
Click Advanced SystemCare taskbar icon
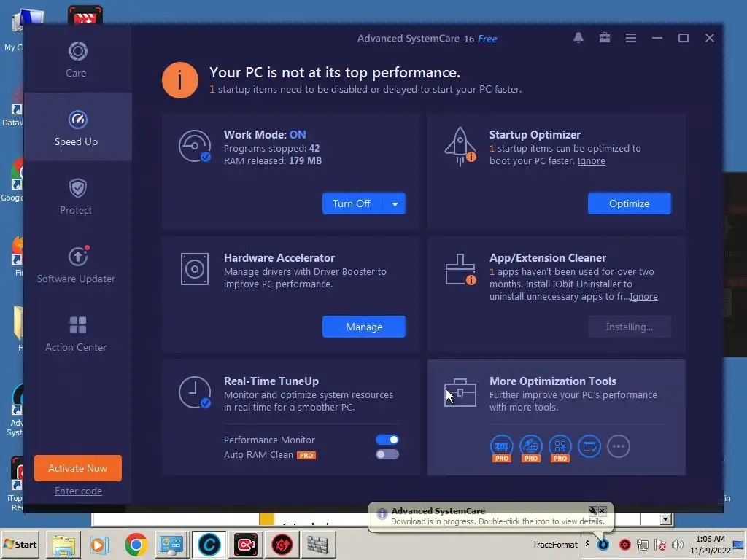click(209, 545)
